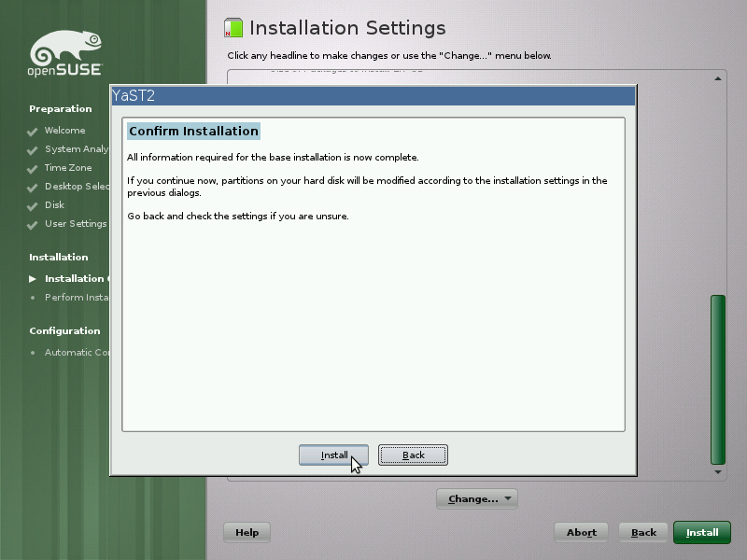Image resolution: width=747 pixels, height=560 pixels.
Task: Click Back inside the Confirm Installation dialog
Action: [x=413, y=455]
